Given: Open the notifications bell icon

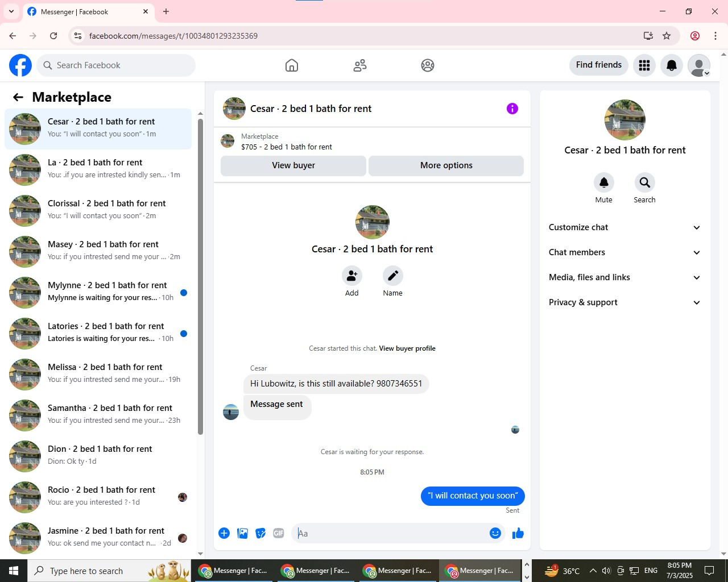Looking at the screenshot, I should [672, 65].
